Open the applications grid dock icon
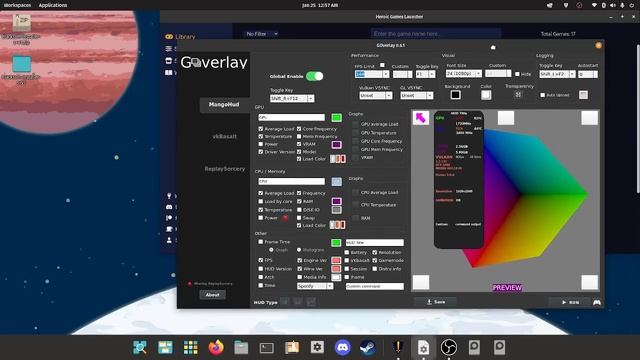640x360 pixels. point(191,347)
